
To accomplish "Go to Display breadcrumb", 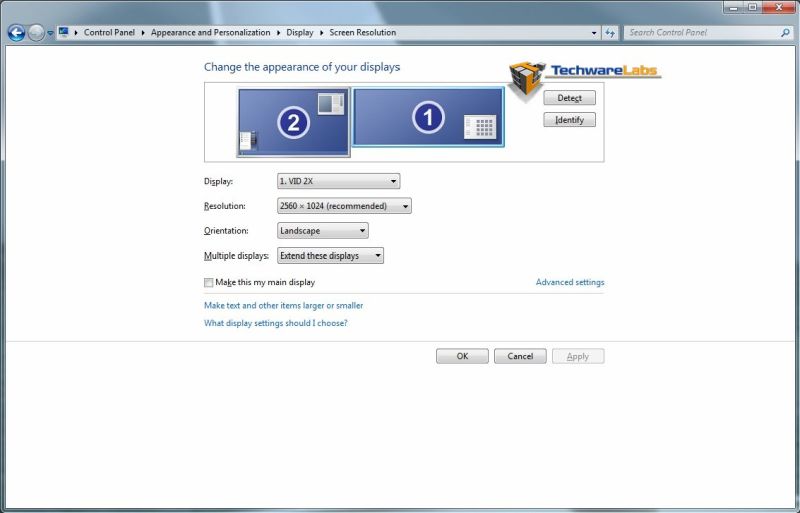I will click(x=299, y=32).
